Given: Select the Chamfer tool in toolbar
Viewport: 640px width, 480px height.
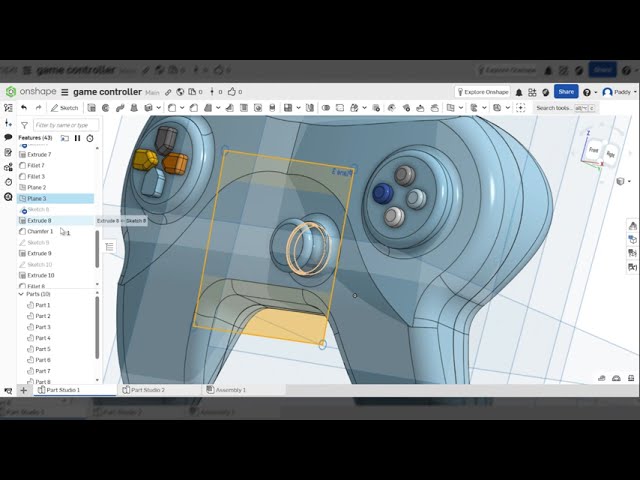Looking at the screenshot, I should [x=194, y=108].
